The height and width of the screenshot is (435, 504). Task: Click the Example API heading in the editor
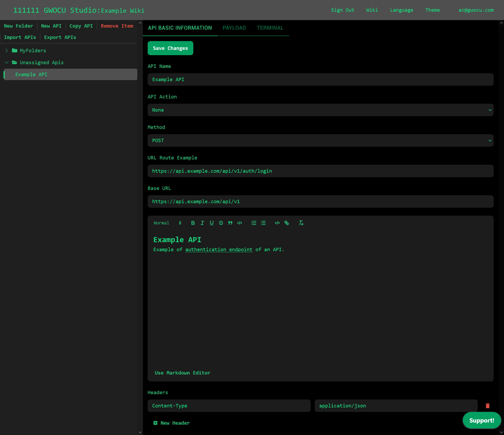point(177,240)
